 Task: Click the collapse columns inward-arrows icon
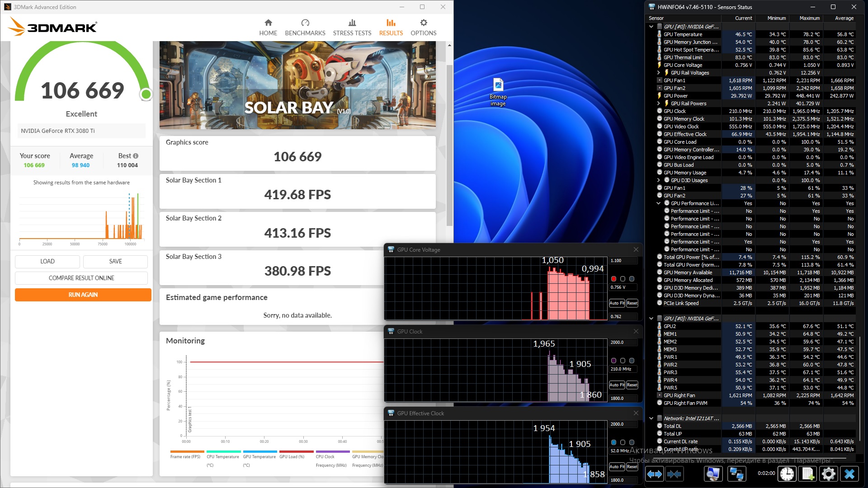674,474
